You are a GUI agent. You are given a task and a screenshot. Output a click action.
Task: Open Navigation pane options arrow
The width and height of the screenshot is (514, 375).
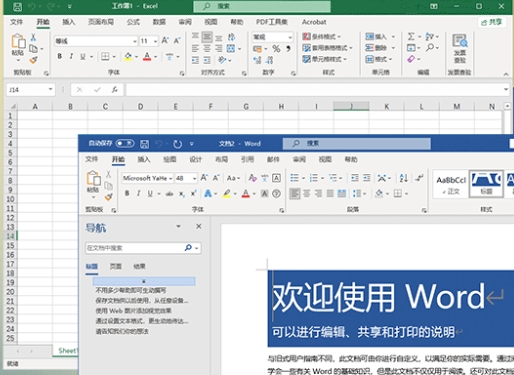coord(179,226)
